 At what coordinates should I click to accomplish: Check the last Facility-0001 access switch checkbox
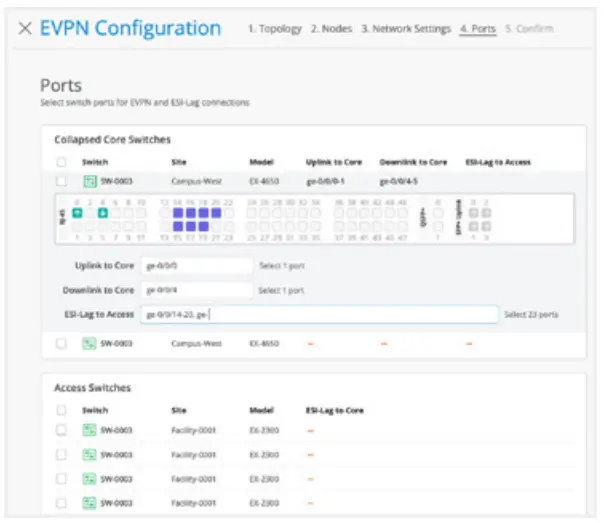click(x=61, y=503)
